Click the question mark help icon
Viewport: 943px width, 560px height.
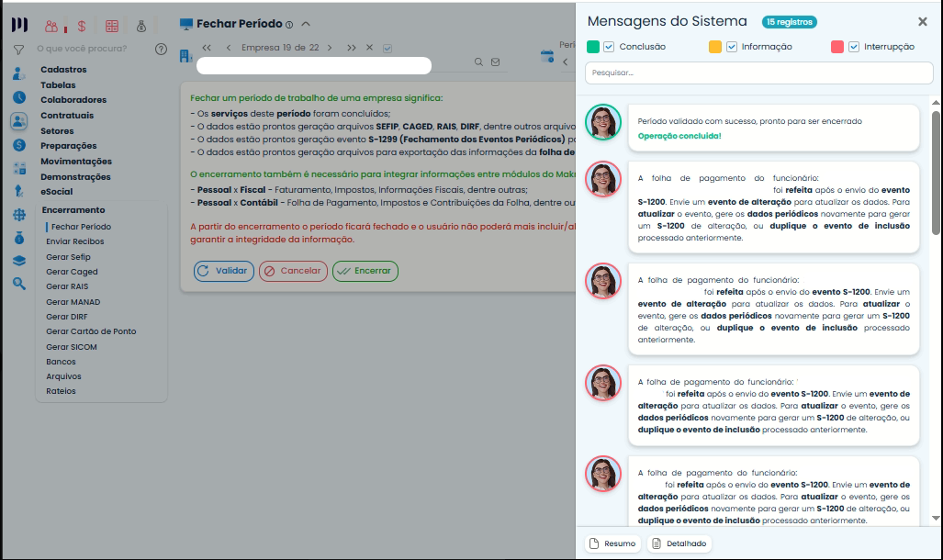pos(161,50)
